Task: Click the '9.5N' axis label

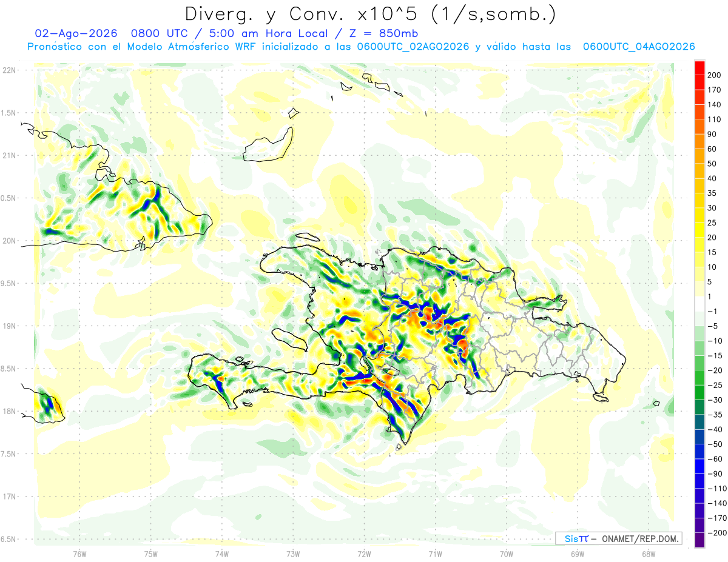Action: coord(9,283)
